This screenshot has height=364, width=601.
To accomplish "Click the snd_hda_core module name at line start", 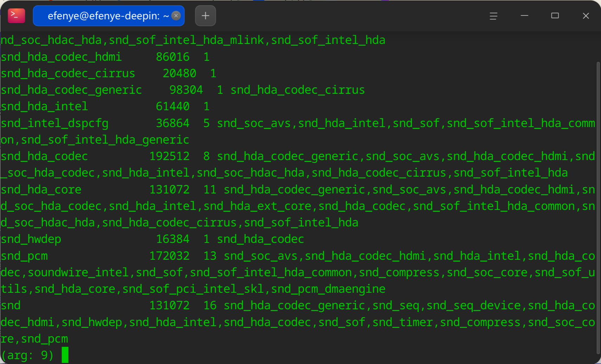I will pos(41,190).
